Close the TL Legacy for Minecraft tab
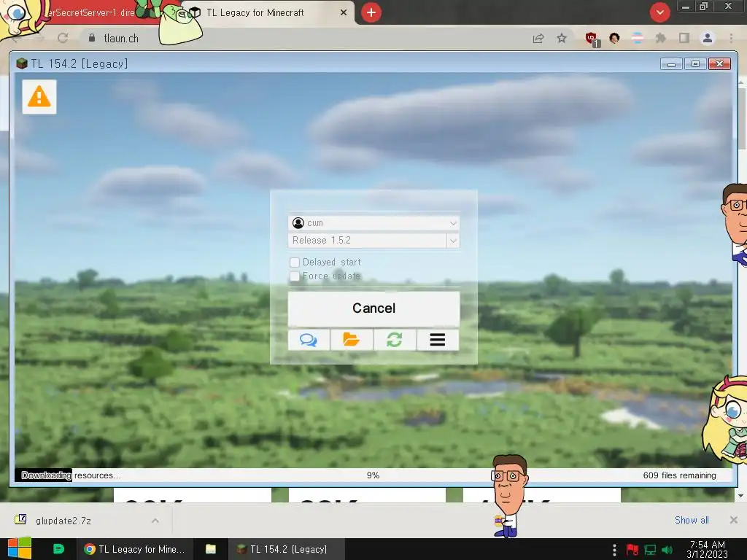 tap(344, 13)
